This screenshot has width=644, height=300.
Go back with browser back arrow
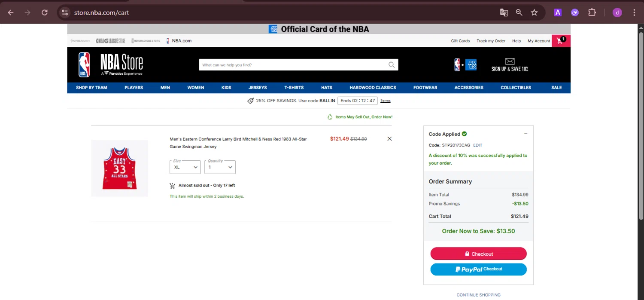[x=11, y=12]
